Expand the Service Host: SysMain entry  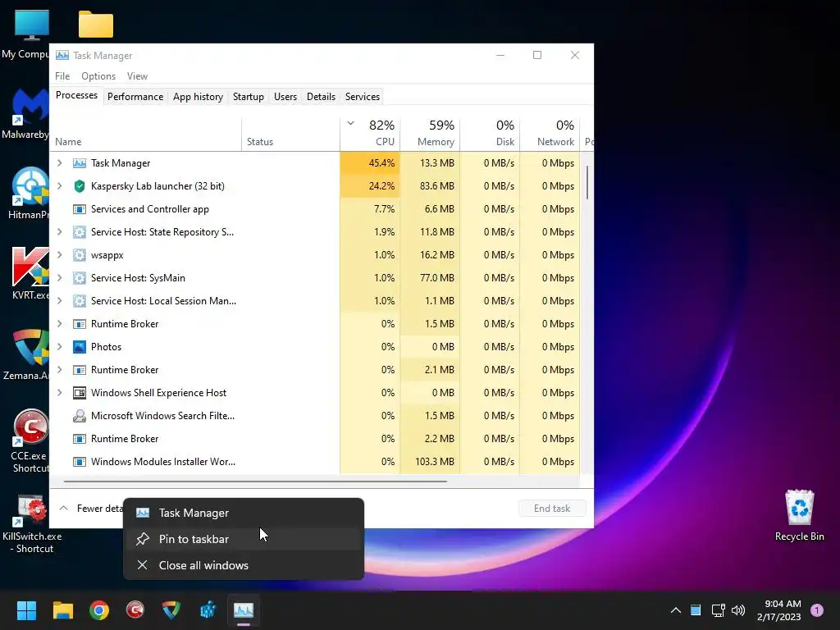pos(59,278)
